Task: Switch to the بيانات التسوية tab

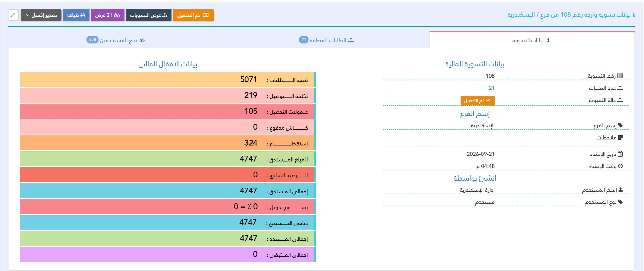Action: 532,40
